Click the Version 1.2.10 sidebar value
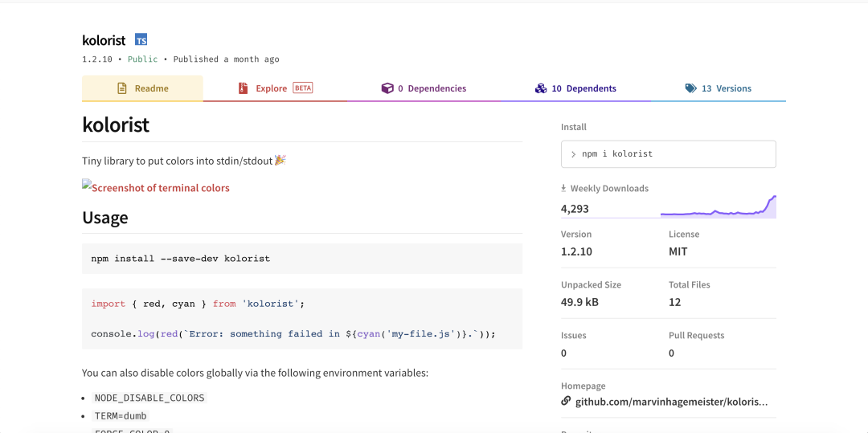Image resolution: width=868 pixels, height=433 pixels. click(x=576, y=251)
